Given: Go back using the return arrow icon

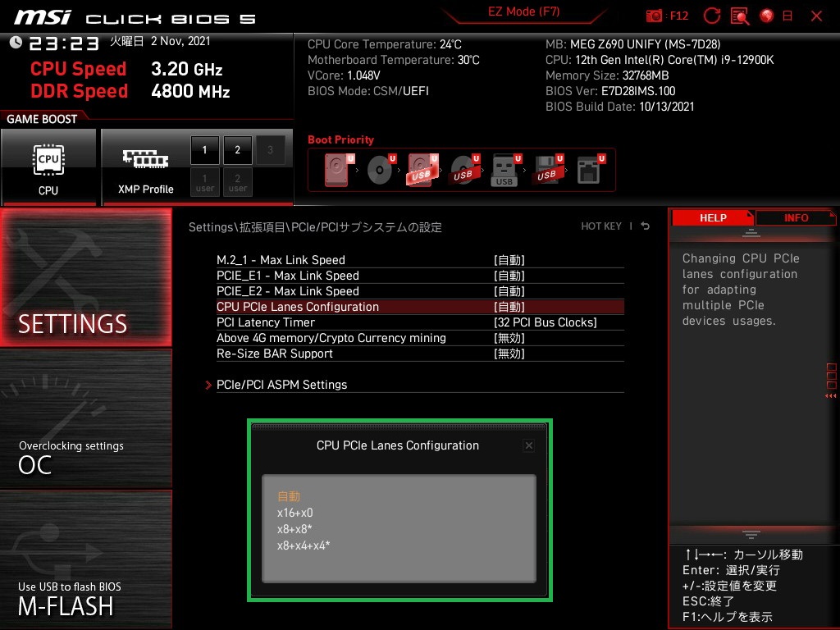Looking at the screenshot, I should click(x=646, y=226).
